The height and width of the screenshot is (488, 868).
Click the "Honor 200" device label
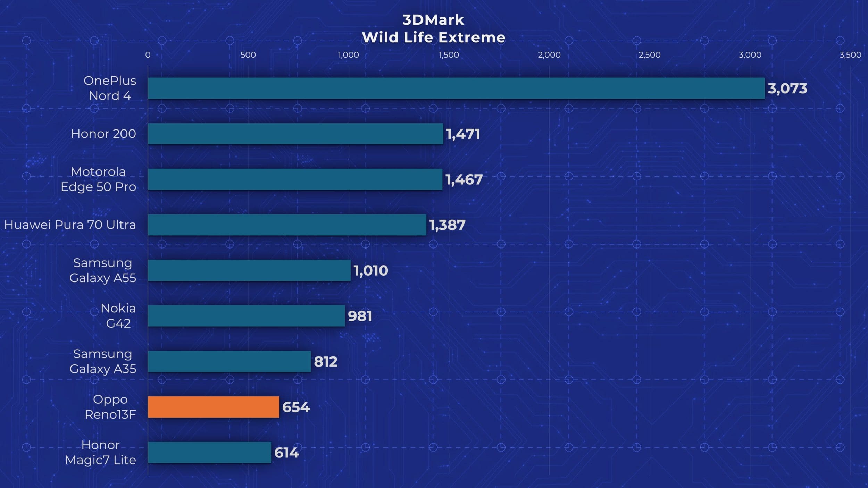103,134
